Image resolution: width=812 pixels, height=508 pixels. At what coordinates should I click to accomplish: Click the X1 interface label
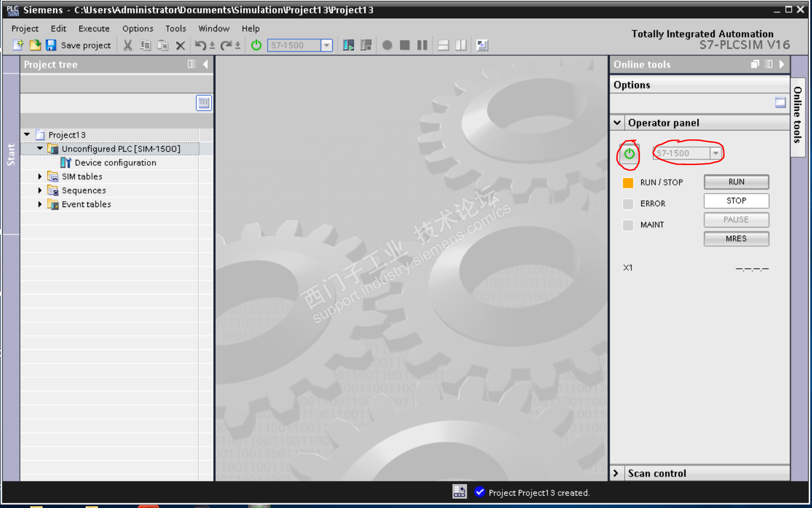[x=628, y=268]
